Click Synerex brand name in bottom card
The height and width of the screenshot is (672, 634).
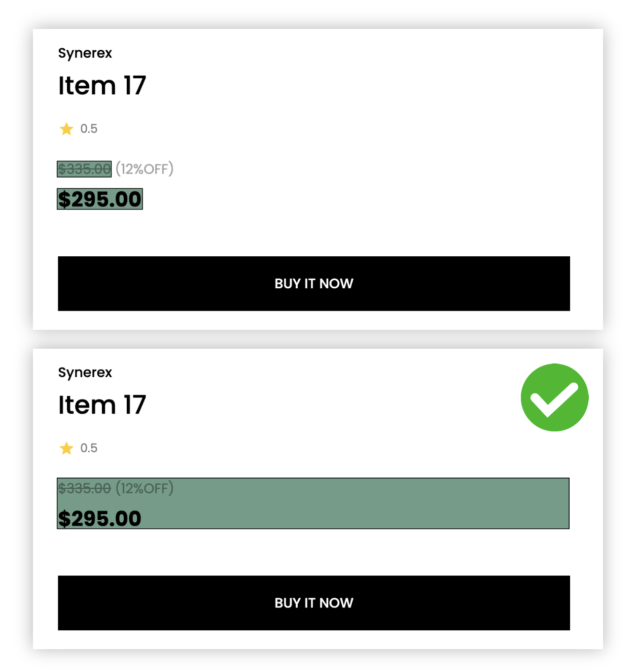coord(85,373)
